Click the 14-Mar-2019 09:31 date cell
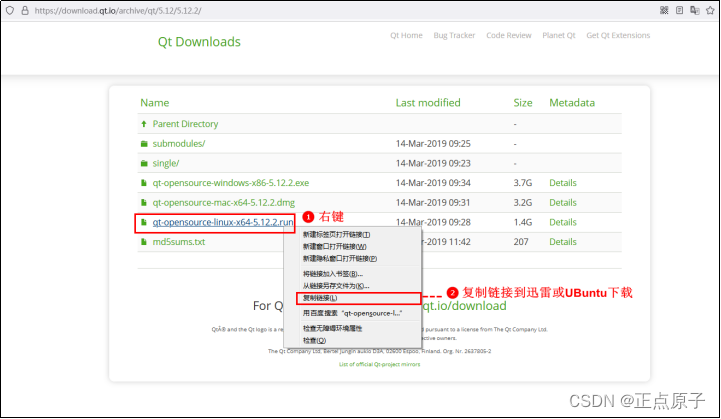Viewport: 721px width, 419px height. click(433, 202)
